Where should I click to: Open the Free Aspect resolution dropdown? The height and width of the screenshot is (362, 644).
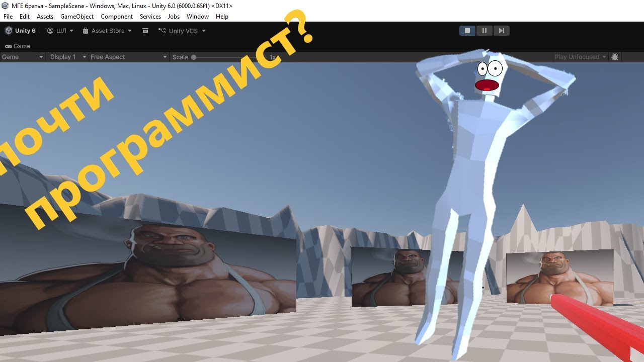pos(129,57)
